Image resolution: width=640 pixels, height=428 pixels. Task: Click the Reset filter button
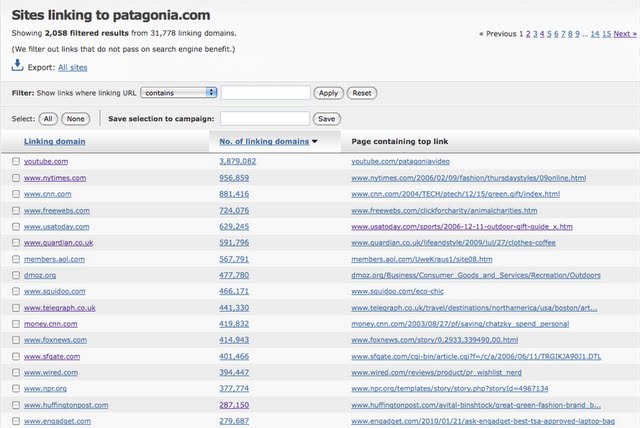point(362,93)
